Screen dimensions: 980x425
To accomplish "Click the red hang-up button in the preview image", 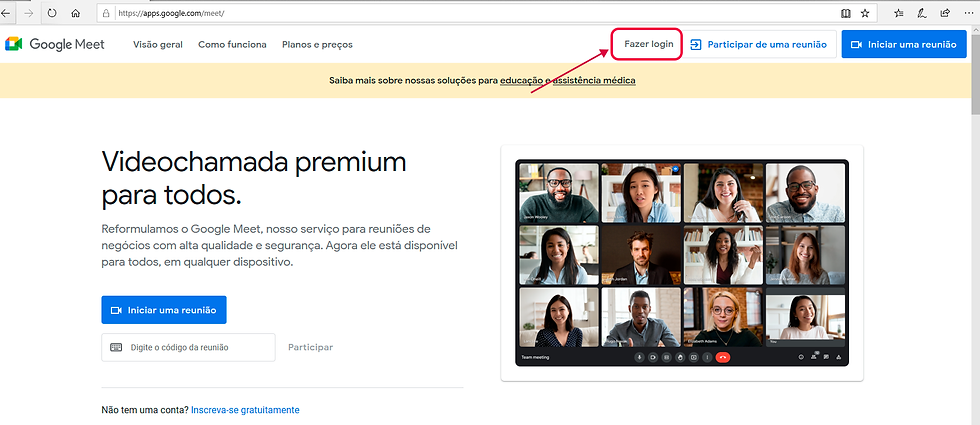I will tap(723, 358).
